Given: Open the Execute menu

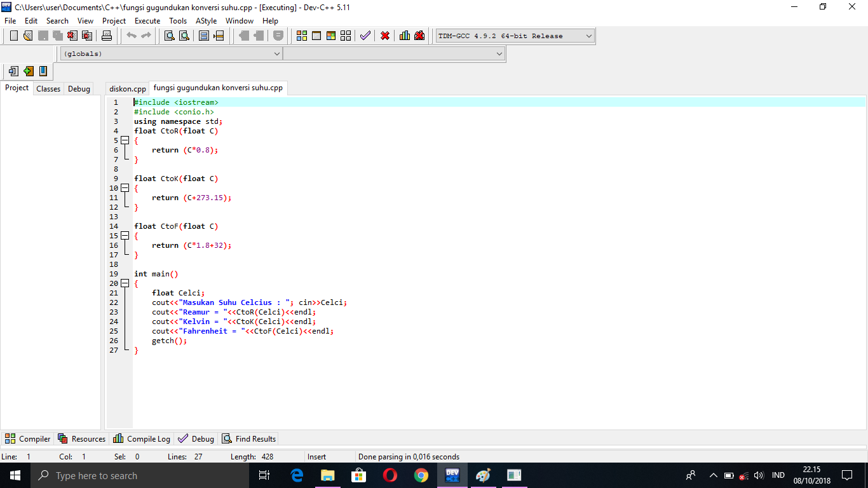Looking at the screenshot, I should click(x=147, y=20).
